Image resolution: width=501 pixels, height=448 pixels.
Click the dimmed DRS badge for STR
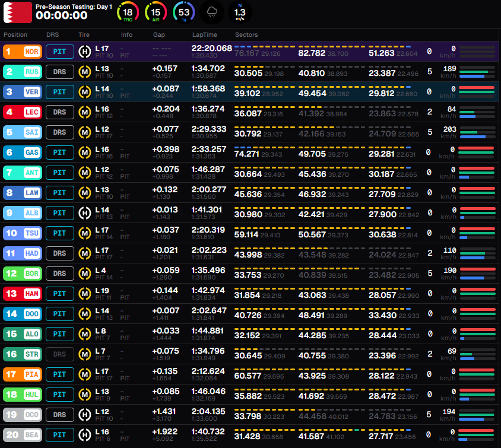60,354
